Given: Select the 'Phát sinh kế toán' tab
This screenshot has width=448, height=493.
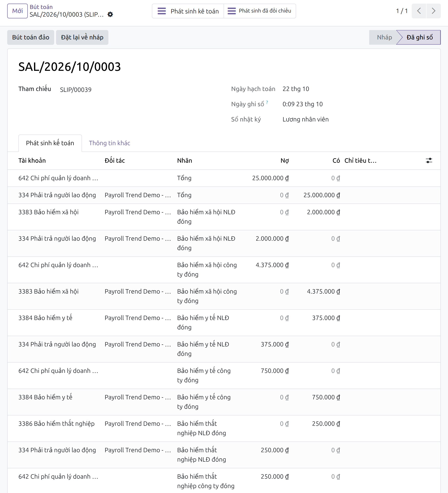Looking at the screenshot, I should (x=50, y=143).
